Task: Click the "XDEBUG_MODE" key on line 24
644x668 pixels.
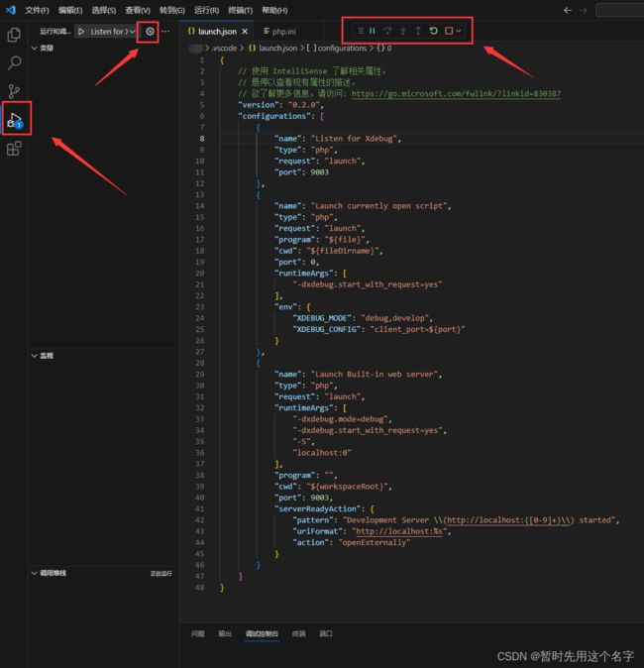Action: tap(322, 318)
